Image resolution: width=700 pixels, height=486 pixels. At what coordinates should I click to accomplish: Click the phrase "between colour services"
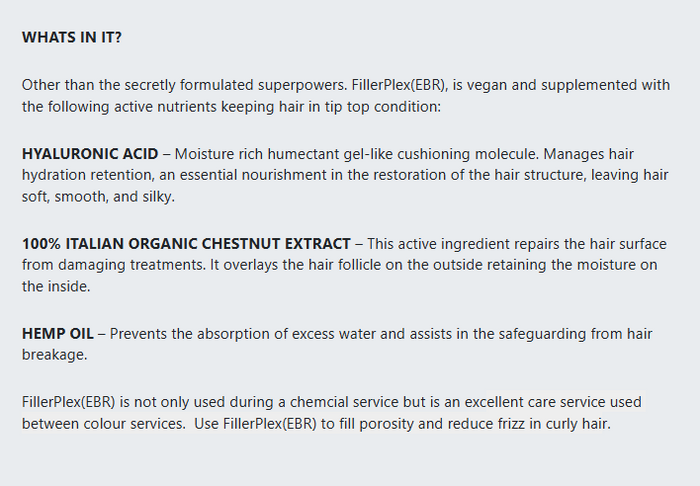coord(90,423)
